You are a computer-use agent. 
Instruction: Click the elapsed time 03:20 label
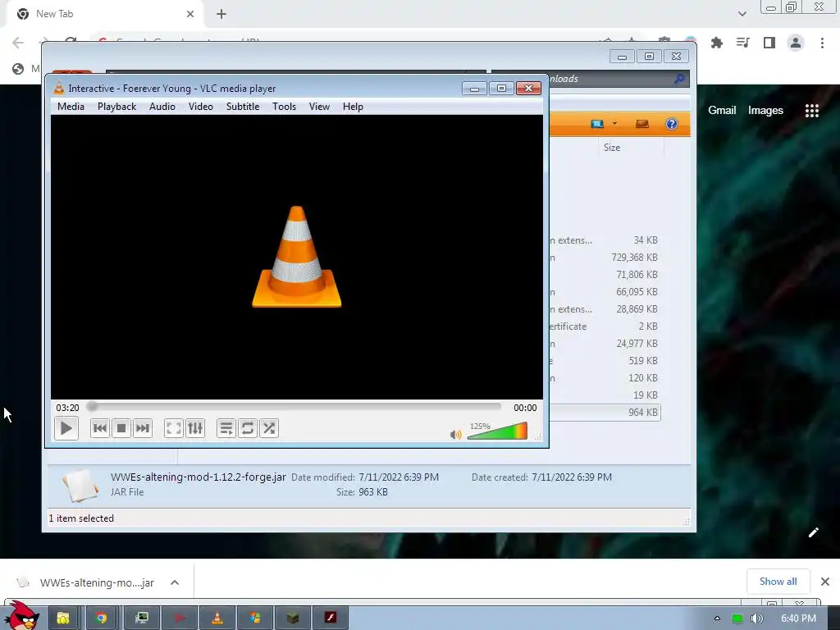click(67, 408)
